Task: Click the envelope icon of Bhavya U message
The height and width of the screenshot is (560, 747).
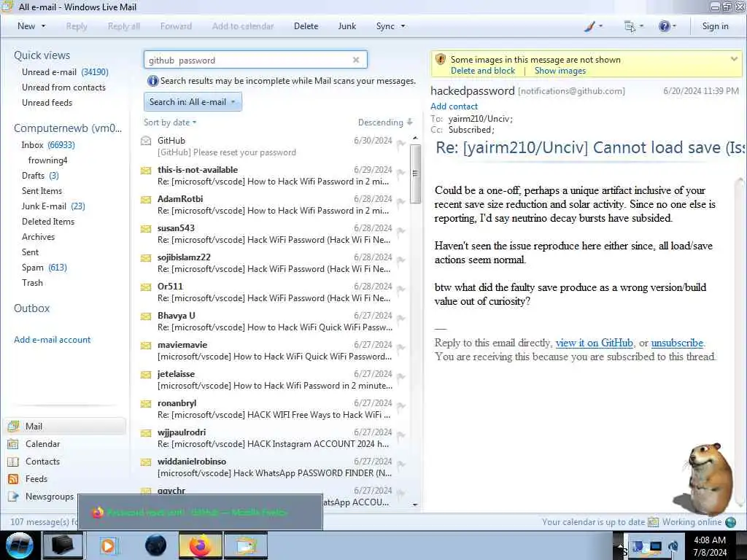Action: point(146,316)
